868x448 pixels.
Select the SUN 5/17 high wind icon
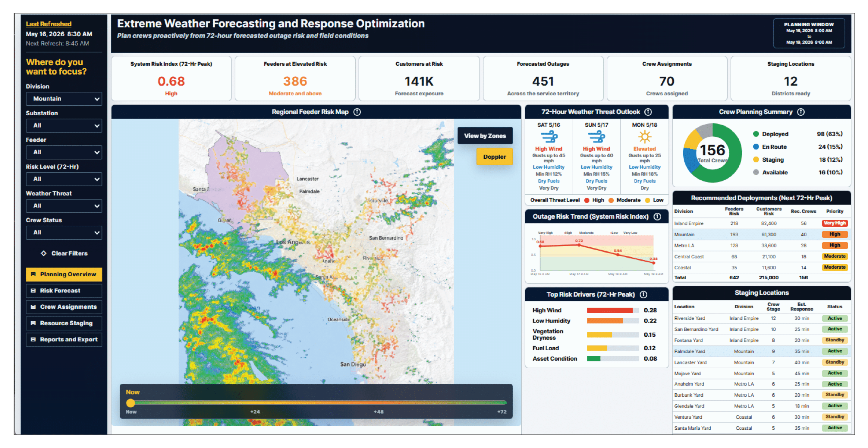click(x=596, y=137)
